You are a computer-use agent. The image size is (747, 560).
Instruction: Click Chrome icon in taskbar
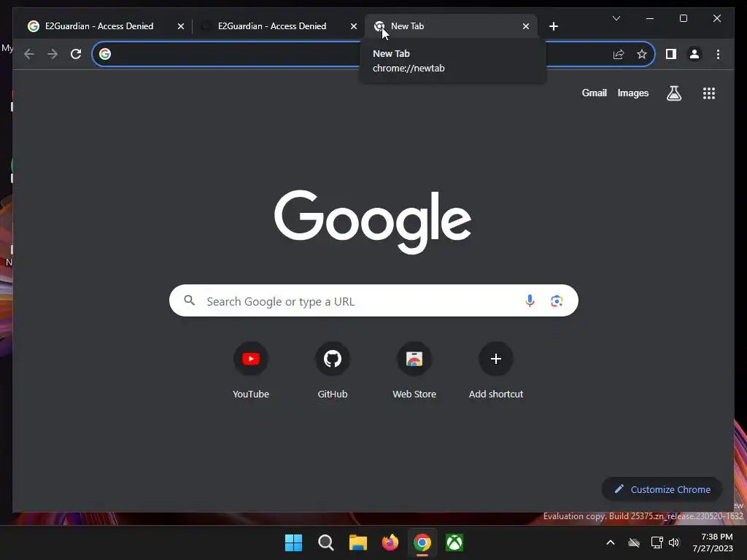tap(422, 542)
